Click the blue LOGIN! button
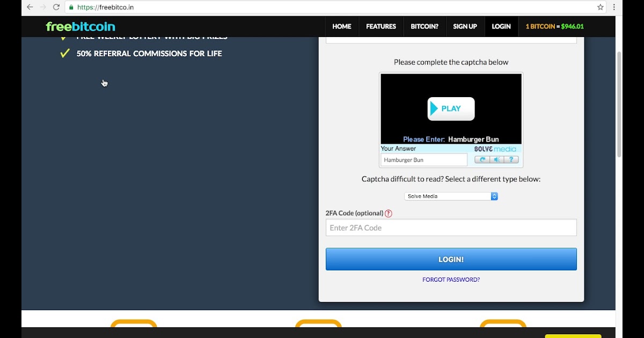Viewport: 644px width, 338px height. (x=451, y=259)
